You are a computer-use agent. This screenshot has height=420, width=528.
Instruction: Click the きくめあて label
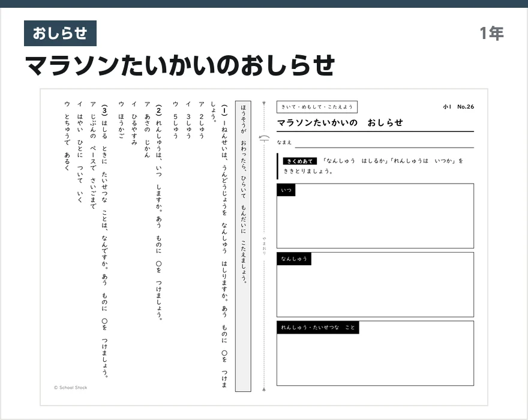pyautogui.click(x=299, y=161)
